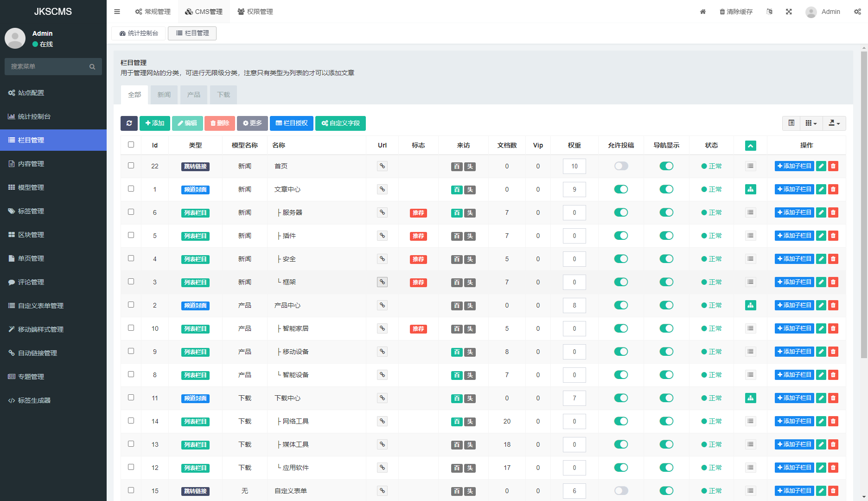Click 推荐 flag in 插件 row
Viewport: 868px width, 501px height.
(418, 236)
